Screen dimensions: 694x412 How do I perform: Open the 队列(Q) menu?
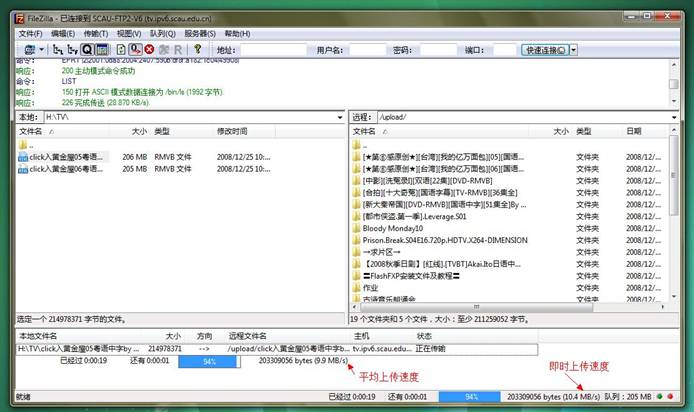point(162,34)
